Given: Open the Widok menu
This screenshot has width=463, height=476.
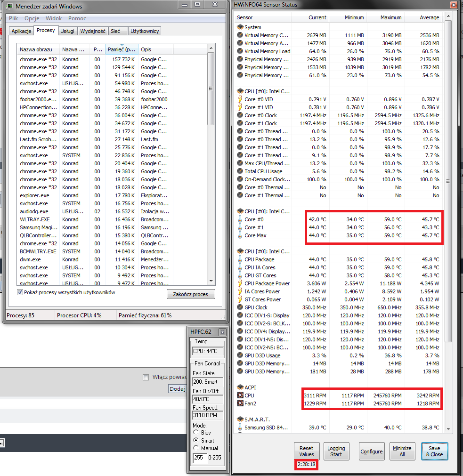Looking at the screenshot, I should click(x=54, y=18).
